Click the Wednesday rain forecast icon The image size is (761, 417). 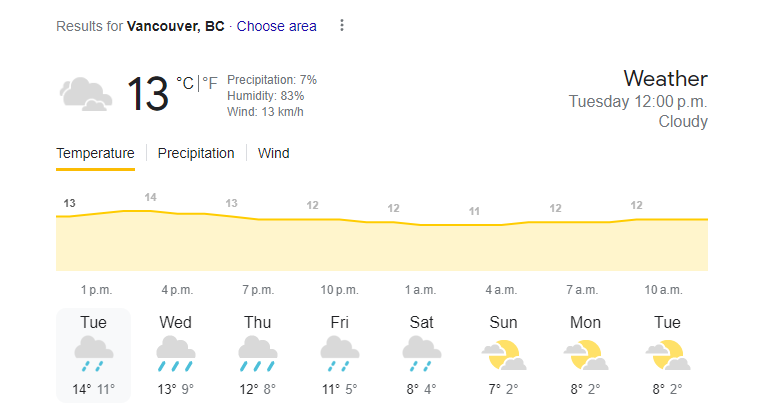click(x=176, y=354)
